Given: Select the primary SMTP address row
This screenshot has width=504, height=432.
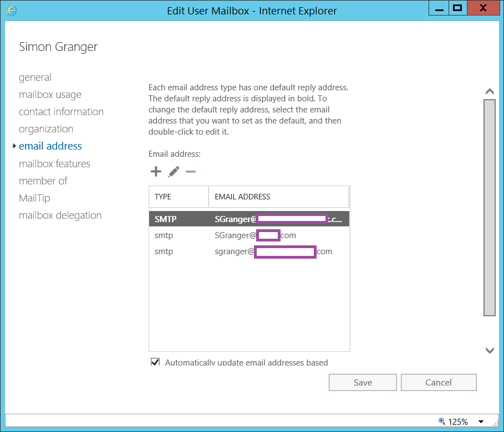Looking at the screenshot, I should tap(249, 219).
